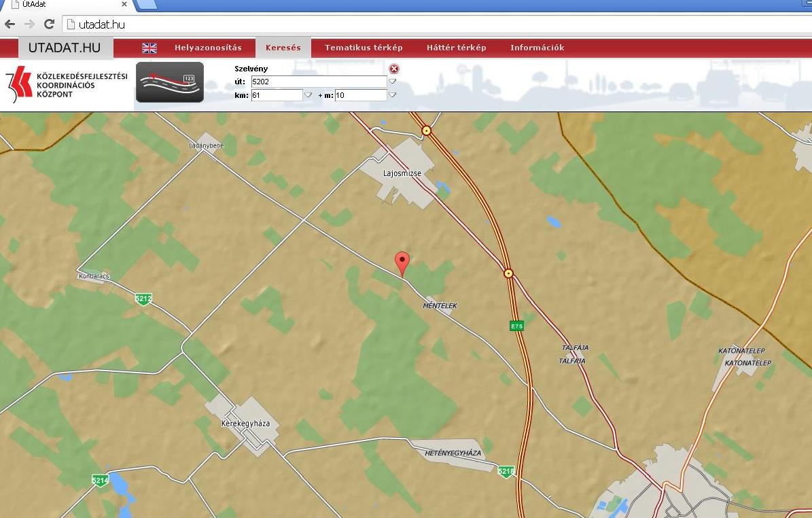Reload the page with the browser refresh button
The height and width of the screenshot is (518, 812).
pos(49,24)
